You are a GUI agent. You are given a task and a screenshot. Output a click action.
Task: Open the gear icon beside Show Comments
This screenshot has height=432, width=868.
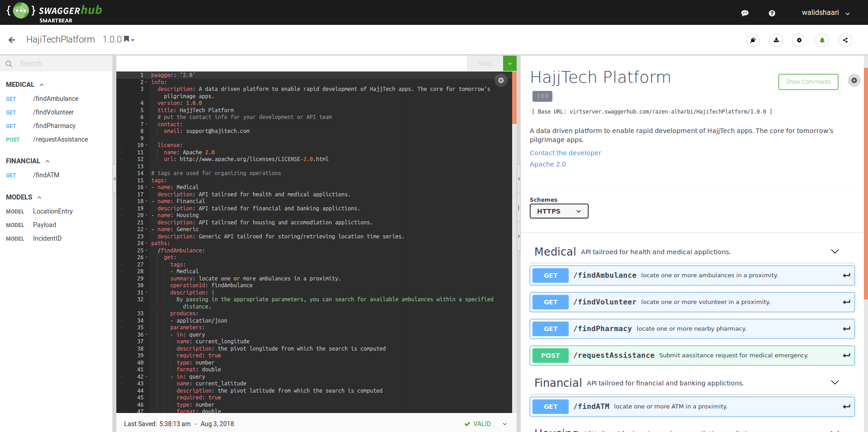[854, 81]
